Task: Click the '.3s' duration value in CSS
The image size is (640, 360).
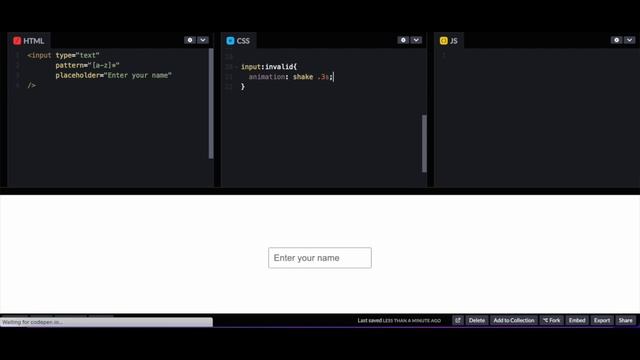Action: [x=323, y=77]
